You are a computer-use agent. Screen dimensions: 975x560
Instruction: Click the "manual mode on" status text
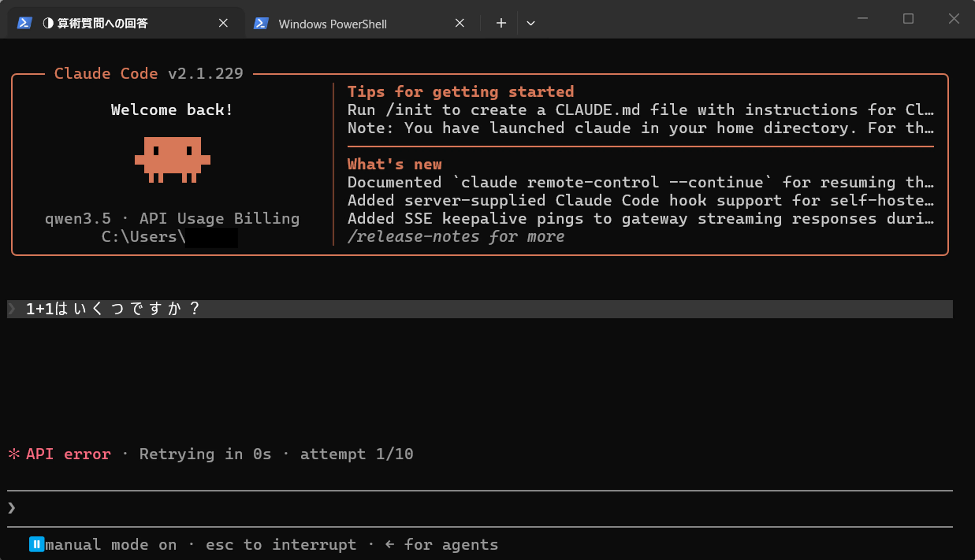[111, 545]
